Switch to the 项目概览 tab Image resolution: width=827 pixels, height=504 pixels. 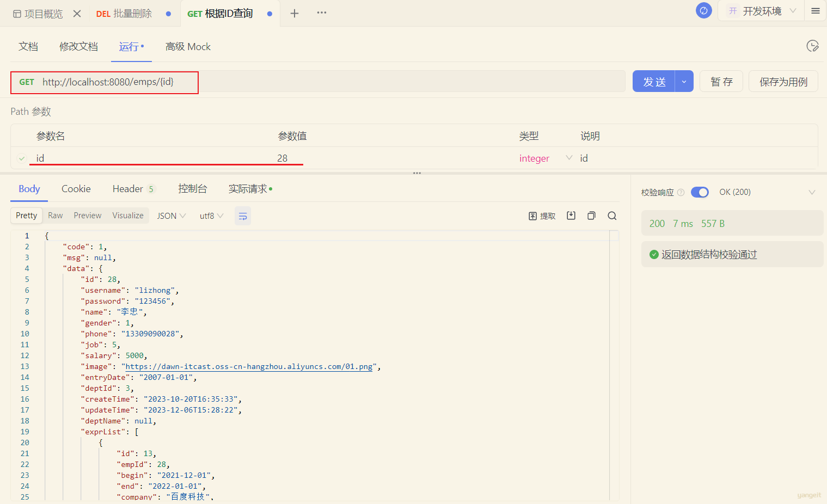tap(38, 14)
